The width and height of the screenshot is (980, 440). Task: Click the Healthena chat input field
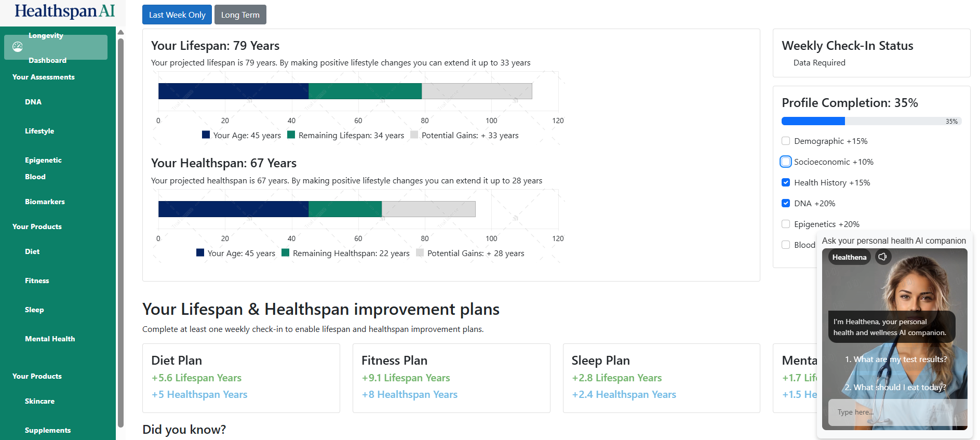[x=897, y=412]
